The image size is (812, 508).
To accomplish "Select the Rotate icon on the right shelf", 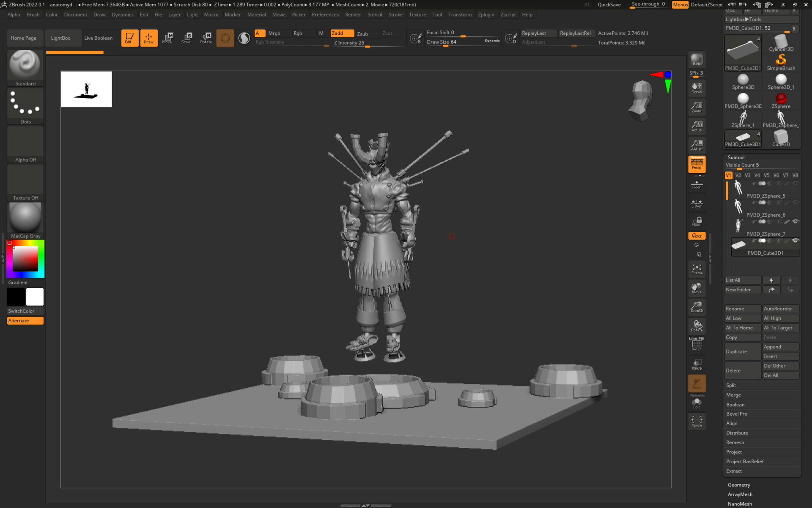I will pyautogui.click(x=697, y=325).
